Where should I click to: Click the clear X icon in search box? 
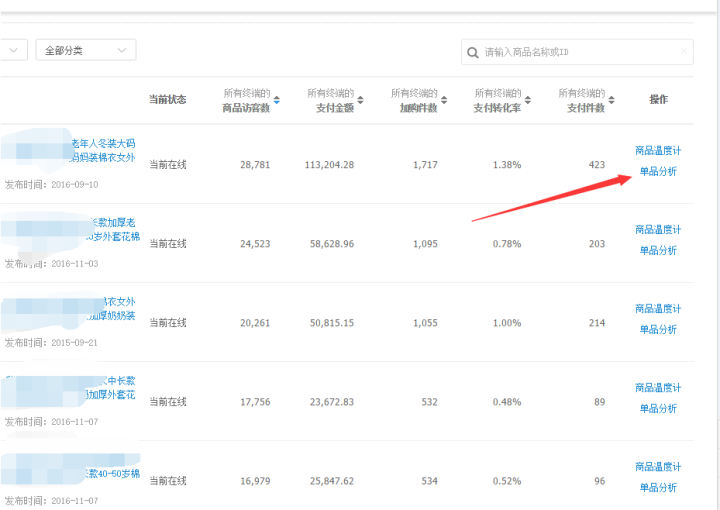[684, 51]
